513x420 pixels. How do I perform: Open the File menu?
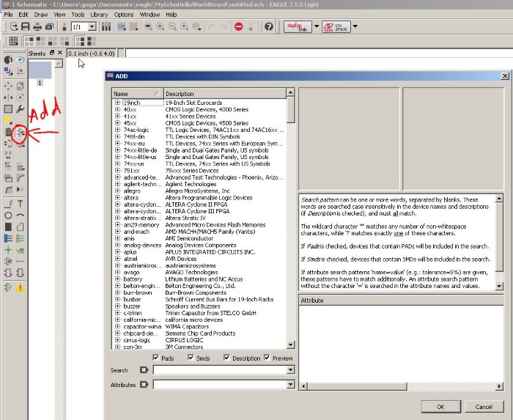[8, 15]
